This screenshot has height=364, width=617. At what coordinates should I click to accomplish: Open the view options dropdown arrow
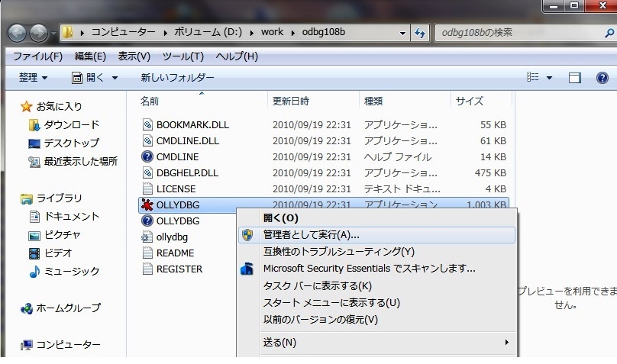[549, 78]
